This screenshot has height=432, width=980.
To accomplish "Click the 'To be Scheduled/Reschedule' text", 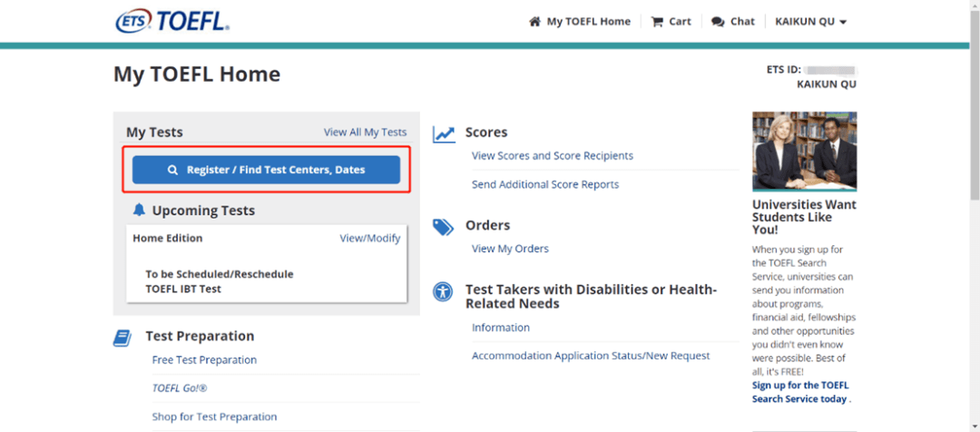I will coord(220,274).
